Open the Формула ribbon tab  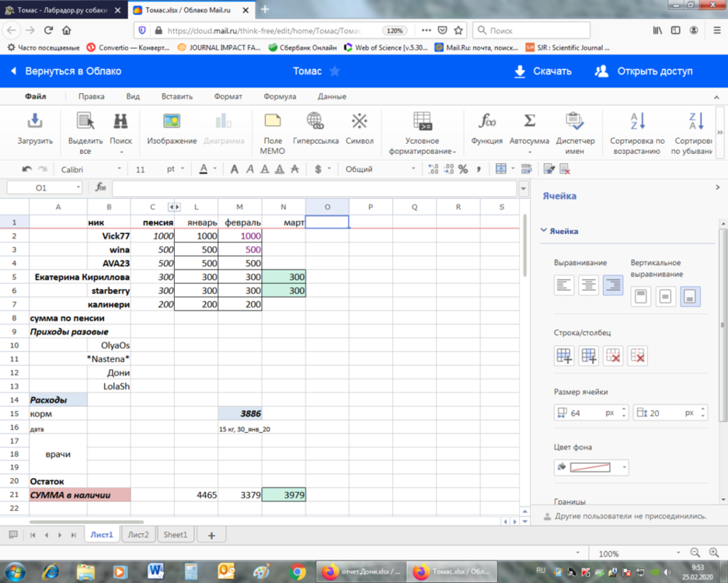coord(280,96)
